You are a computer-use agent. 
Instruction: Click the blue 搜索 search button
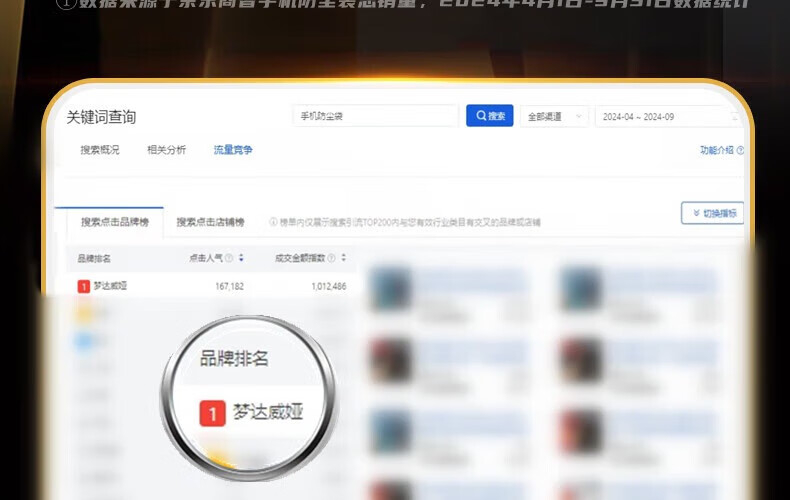tap(489, 115)
